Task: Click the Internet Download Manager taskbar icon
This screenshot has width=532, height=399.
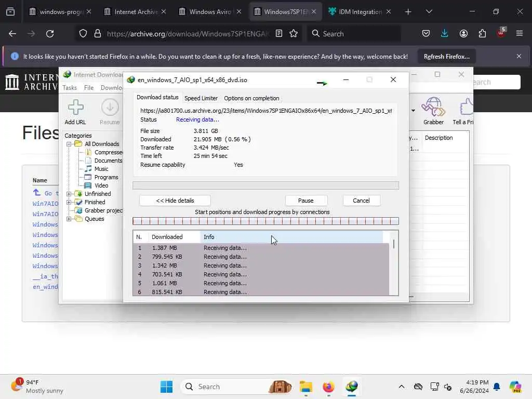Action: pyautogui.click(x=352, y=387)
